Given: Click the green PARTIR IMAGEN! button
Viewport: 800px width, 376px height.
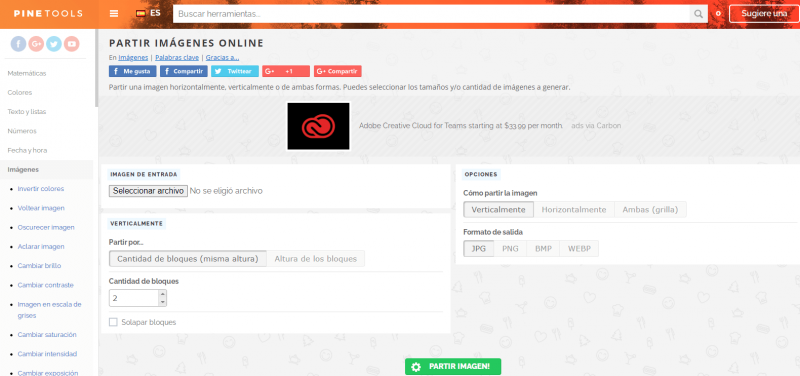Looking at the screenshot, I should [x=453, y=366].
